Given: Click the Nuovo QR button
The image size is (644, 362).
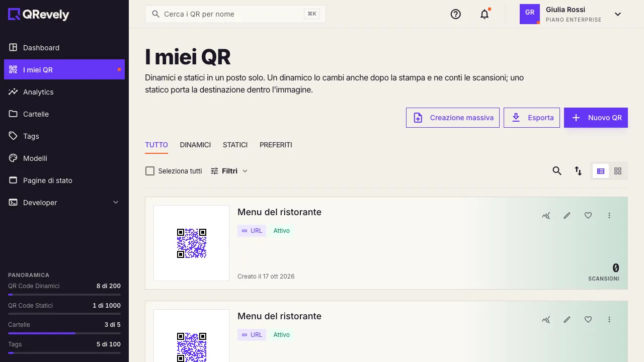Looking at the screenshot, I should [596, 118].
